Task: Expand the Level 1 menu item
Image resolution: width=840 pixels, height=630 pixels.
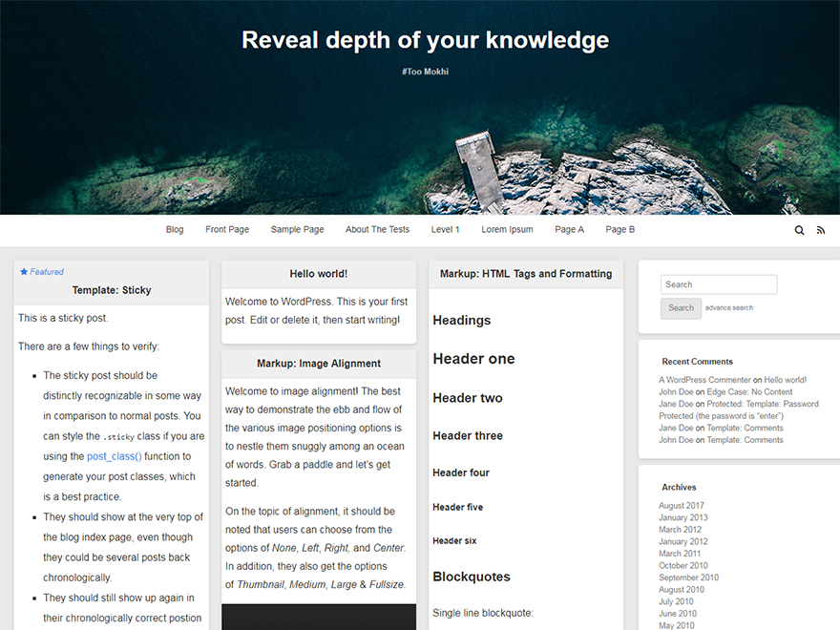Action: point(445,230)
